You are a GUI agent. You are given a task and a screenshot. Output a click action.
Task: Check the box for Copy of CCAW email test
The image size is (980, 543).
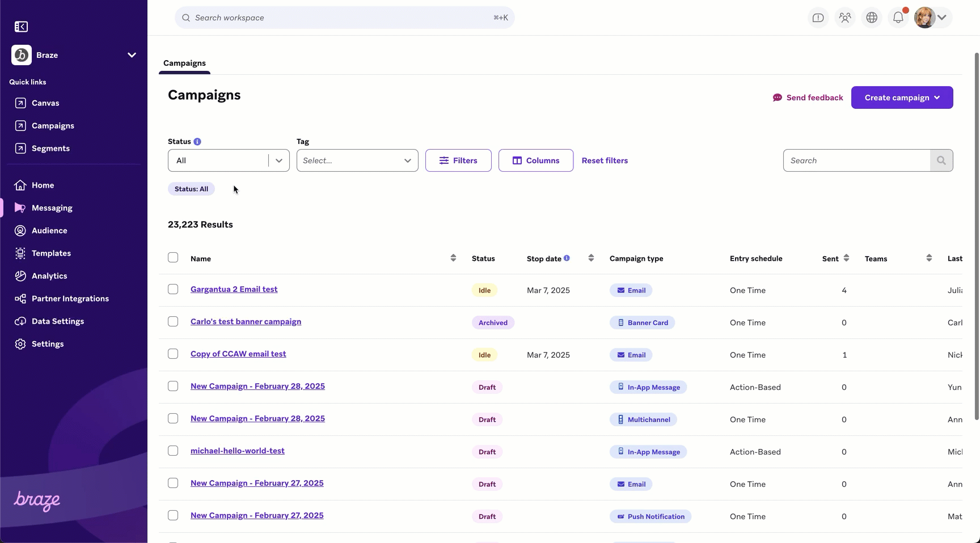(173, 354)
